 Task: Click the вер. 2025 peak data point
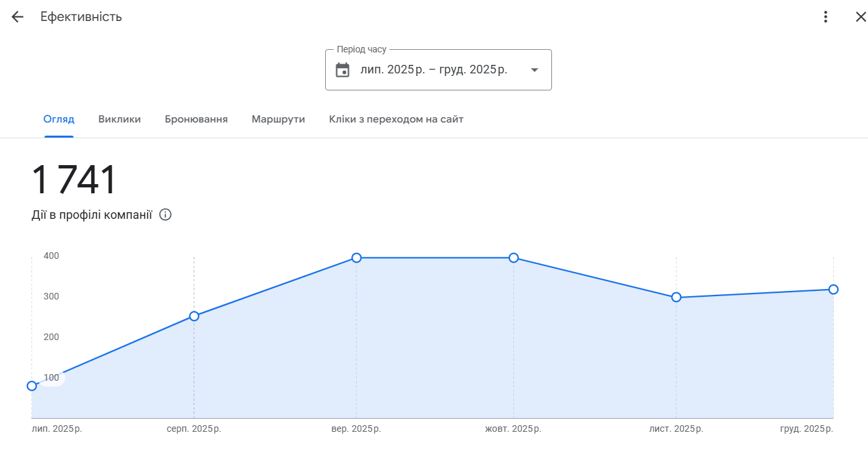(x=357, y=258)
